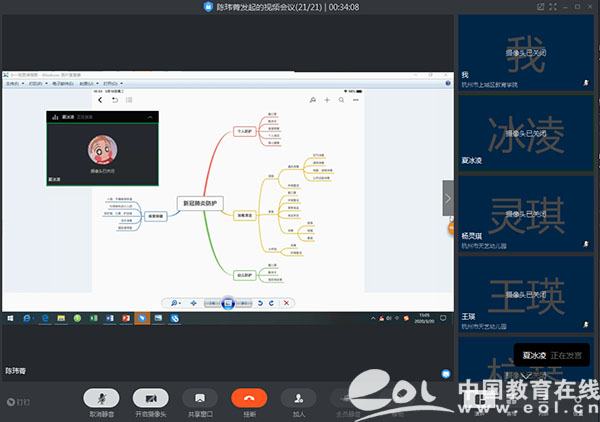Screen dimensions: 600x422
Task: Hang up the call with red 挂断 button
Action: pos(249,399)
